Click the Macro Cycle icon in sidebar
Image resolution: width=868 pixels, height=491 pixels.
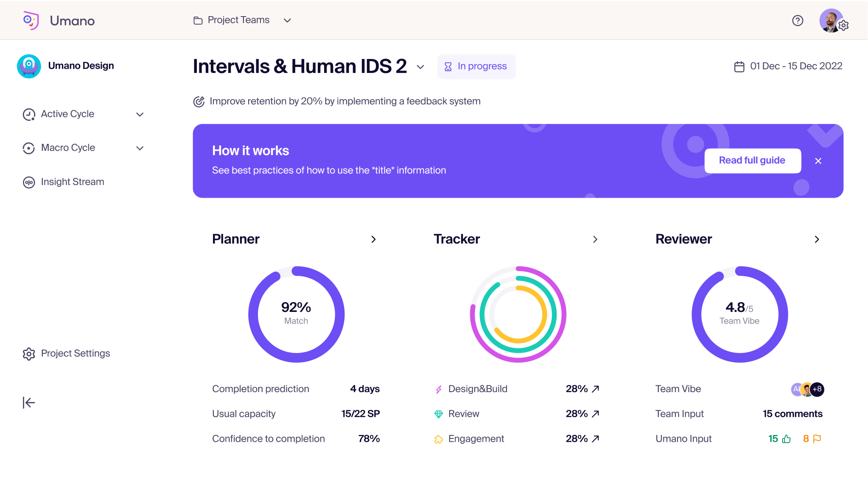28,147
